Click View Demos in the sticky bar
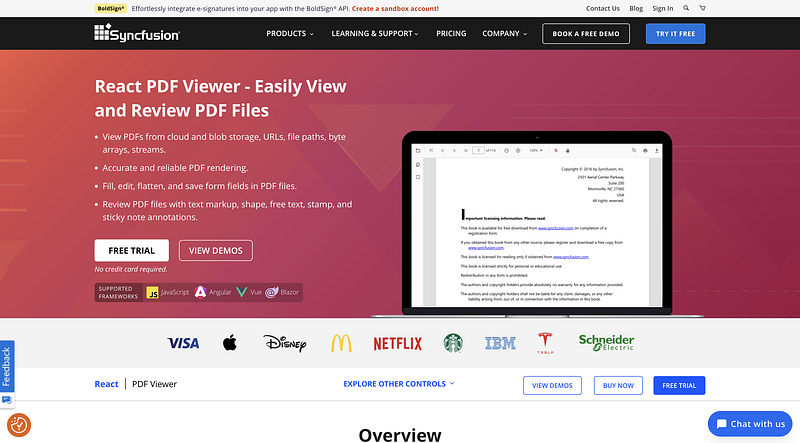This screenshot has height=443, width=800. click(552, 385)
